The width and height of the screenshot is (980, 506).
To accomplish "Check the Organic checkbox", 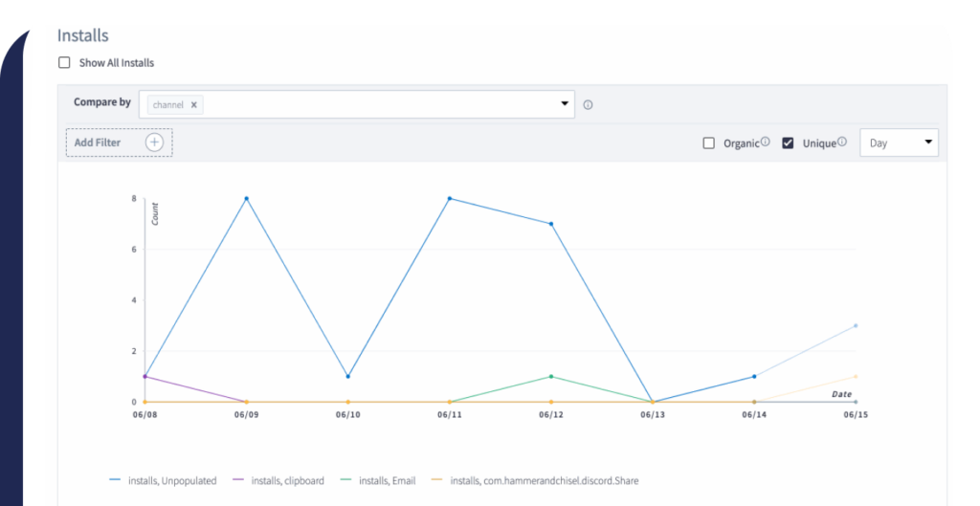I will [x=709, y=143].
